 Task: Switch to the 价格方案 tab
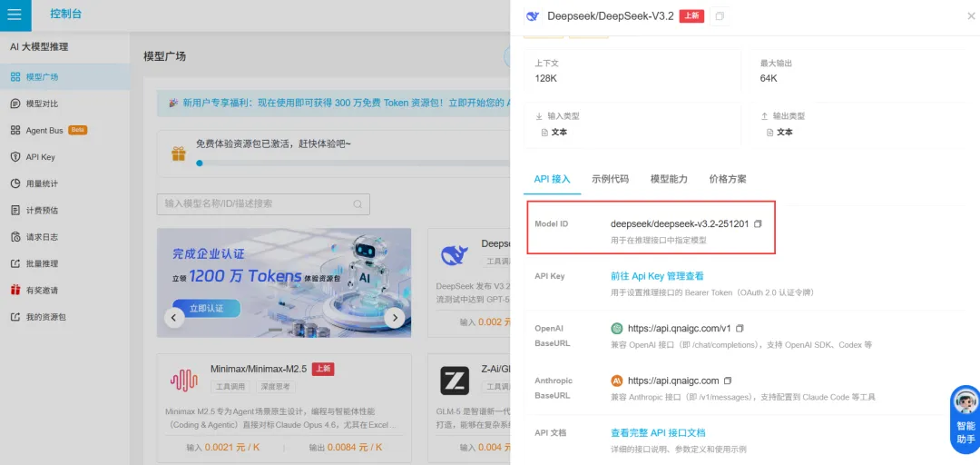point(728,179)
